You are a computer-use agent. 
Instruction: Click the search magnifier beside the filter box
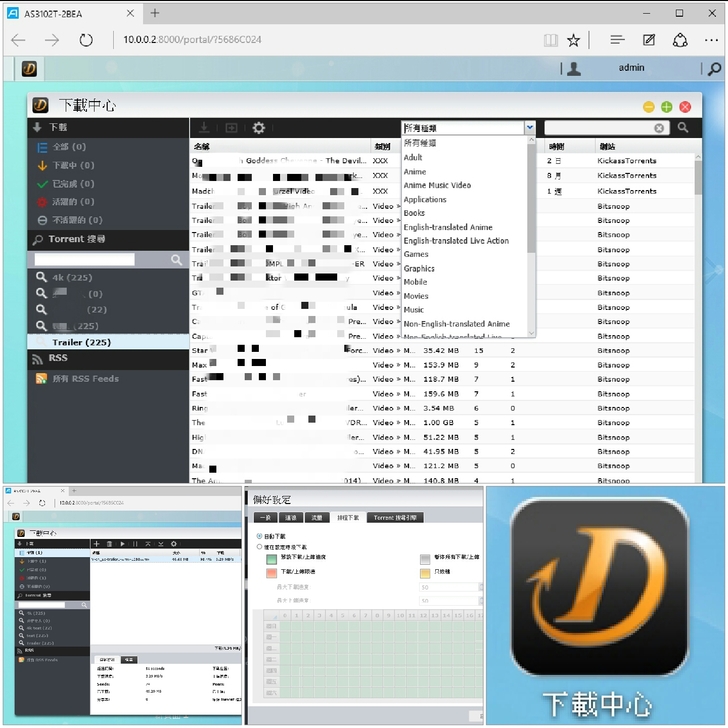tap(683, 128)
